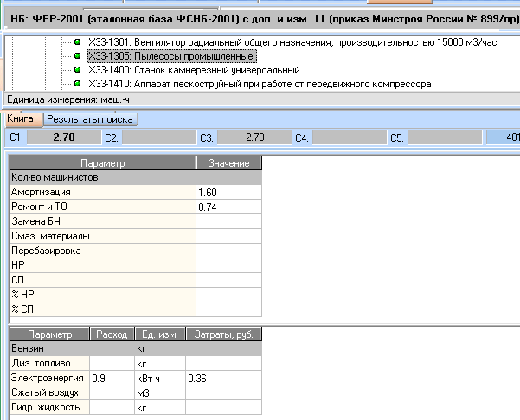Select the Амортизация value cell 1.60

pos(228,192)
